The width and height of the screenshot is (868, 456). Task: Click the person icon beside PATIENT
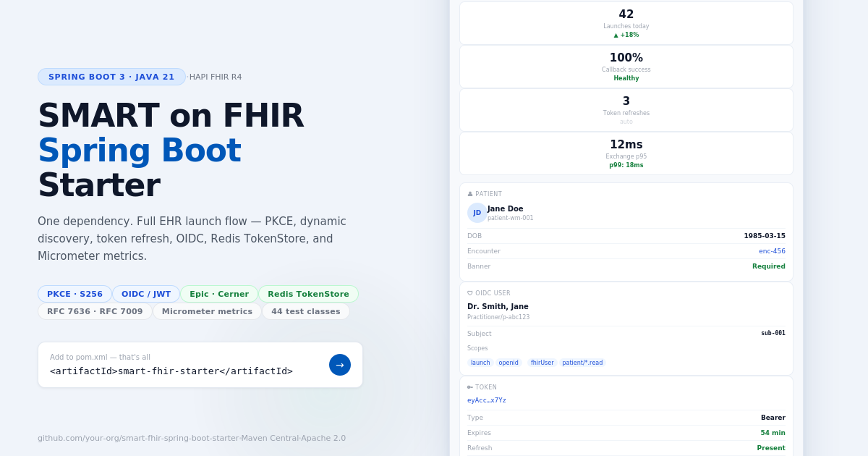coord(470,194)
